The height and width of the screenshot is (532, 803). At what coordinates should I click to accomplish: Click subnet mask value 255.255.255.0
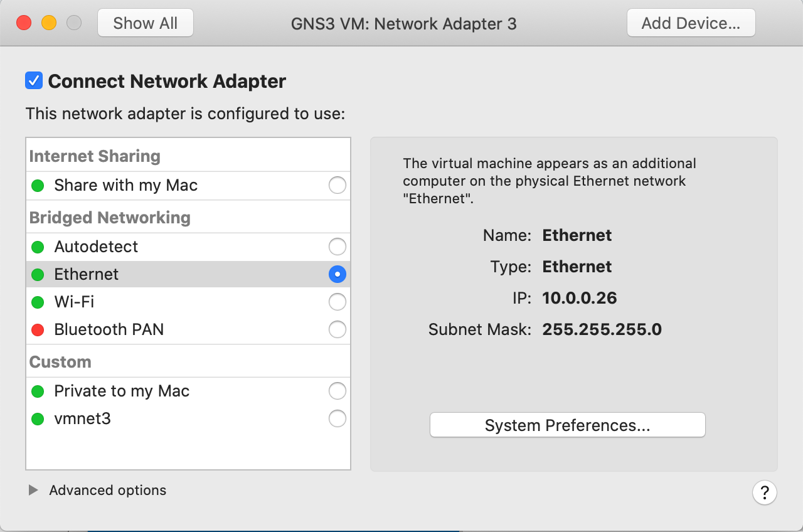[x=602, y=329]
